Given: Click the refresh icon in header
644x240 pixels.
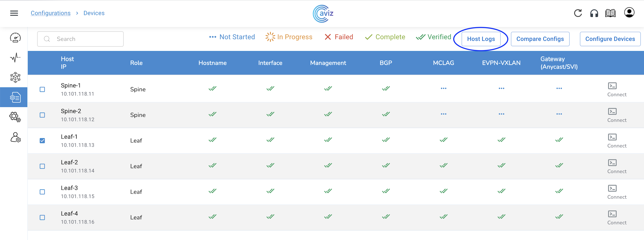Looking at the screenshot, I should 578,13.
